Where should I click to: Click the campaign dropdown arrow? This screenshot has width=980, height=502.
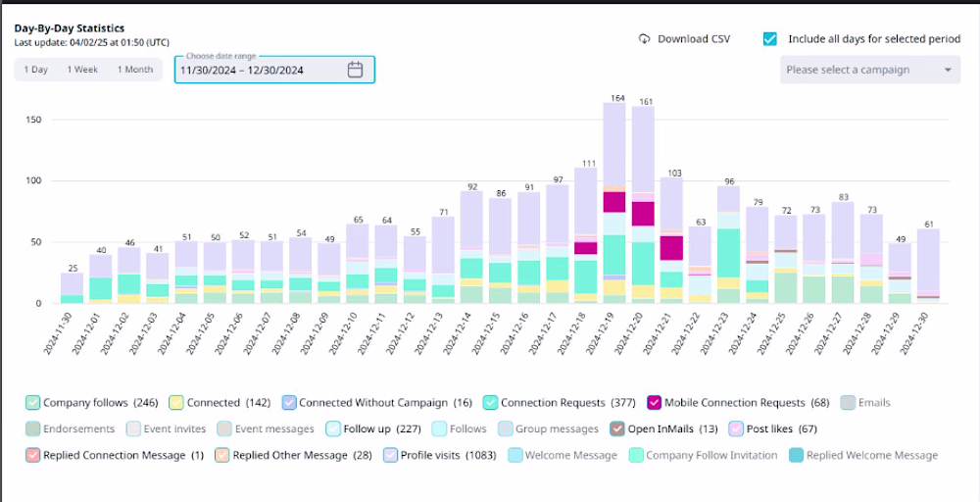click(x=948, y=70)
